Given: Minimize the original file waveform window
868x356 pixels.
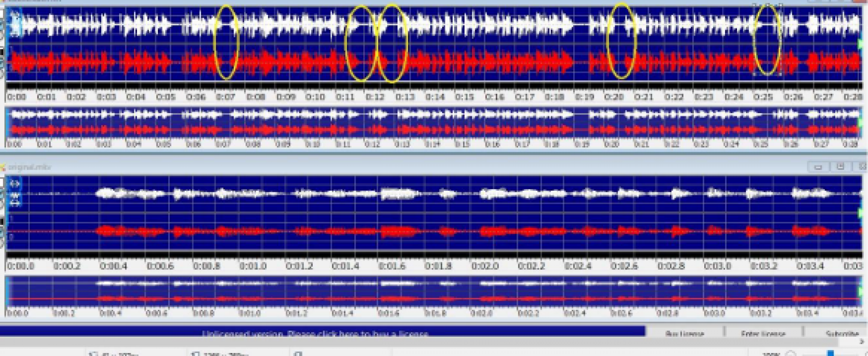Looking at the screenshot, I should (x=818, y=167).
